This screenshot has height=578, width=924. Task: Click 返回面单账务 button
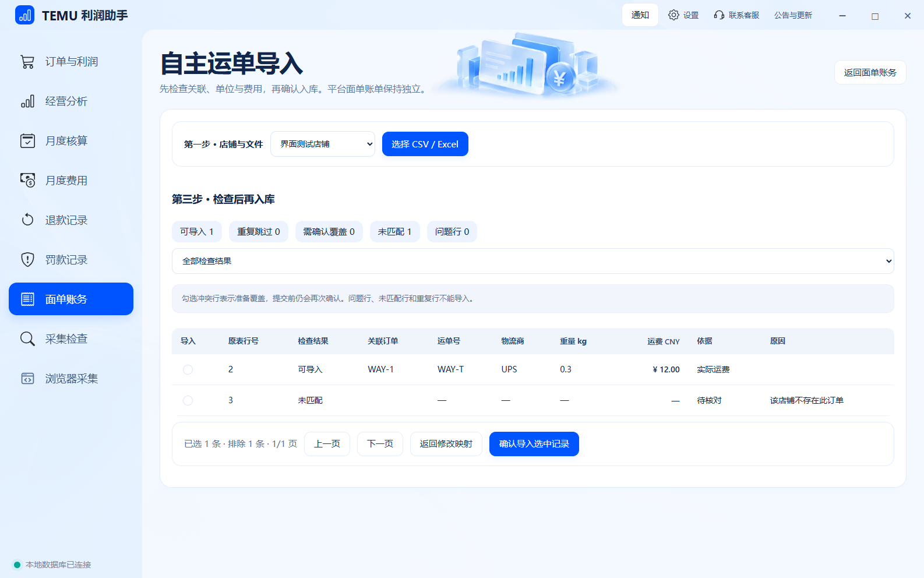pyautogui.click(x=870, y=72)
